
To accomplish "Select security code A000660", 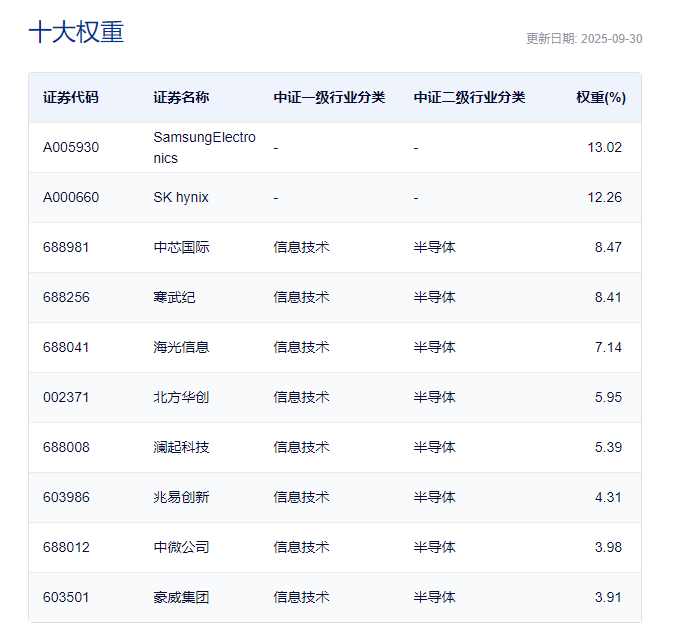I will 71,197.
